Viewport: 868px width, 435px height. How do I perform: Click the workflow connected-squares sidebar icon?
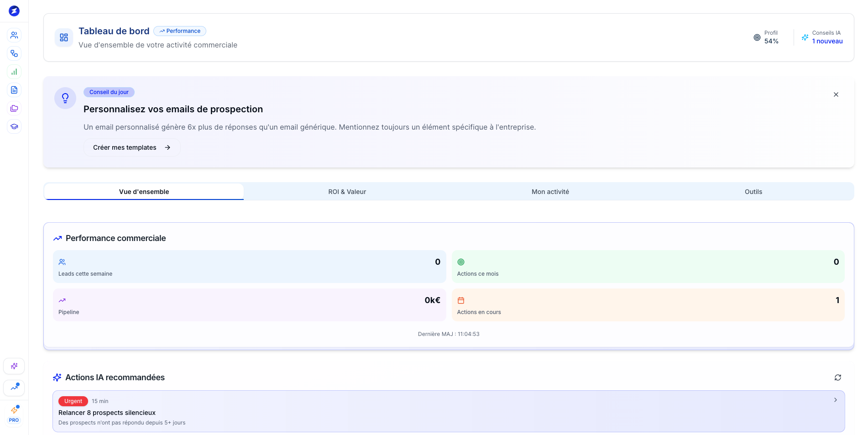[x=14, y=53]
